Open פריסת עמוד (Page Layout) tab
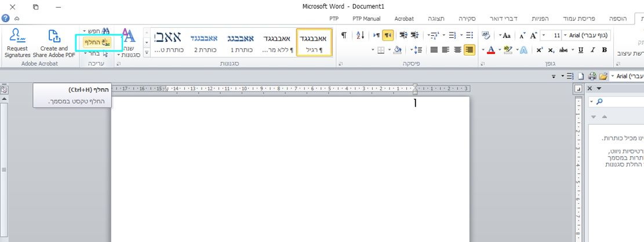This screenshot has height=242, width=644. 580,19
